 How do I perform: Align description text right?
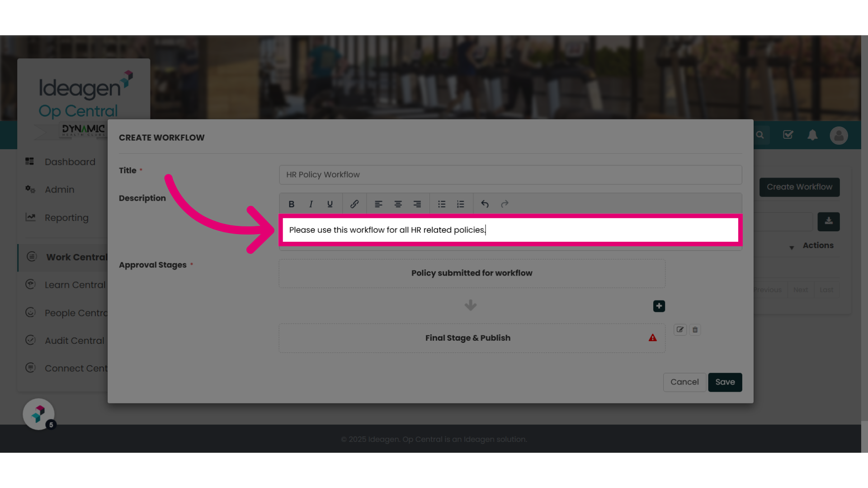tap(417, 204)
